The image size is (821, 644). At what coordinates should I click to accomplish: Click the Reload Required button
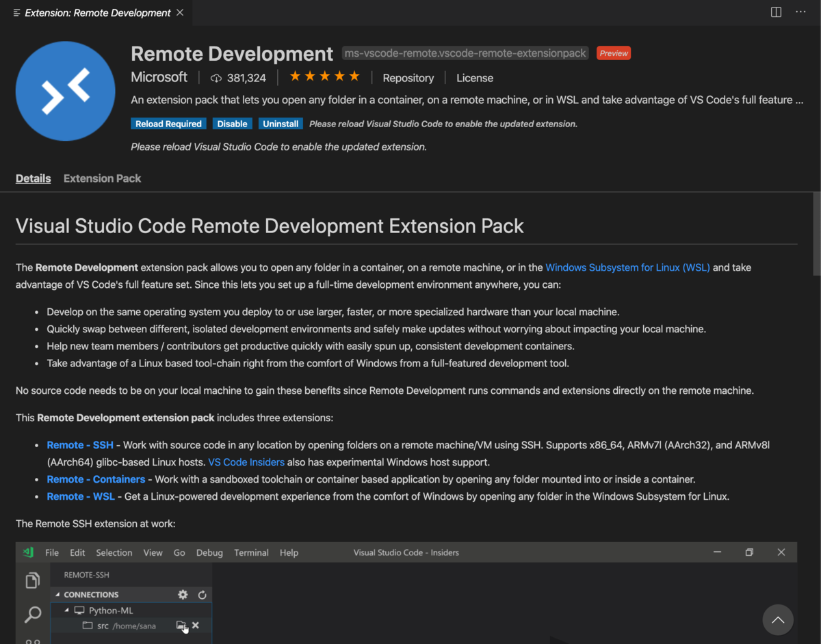pos(168,124)
